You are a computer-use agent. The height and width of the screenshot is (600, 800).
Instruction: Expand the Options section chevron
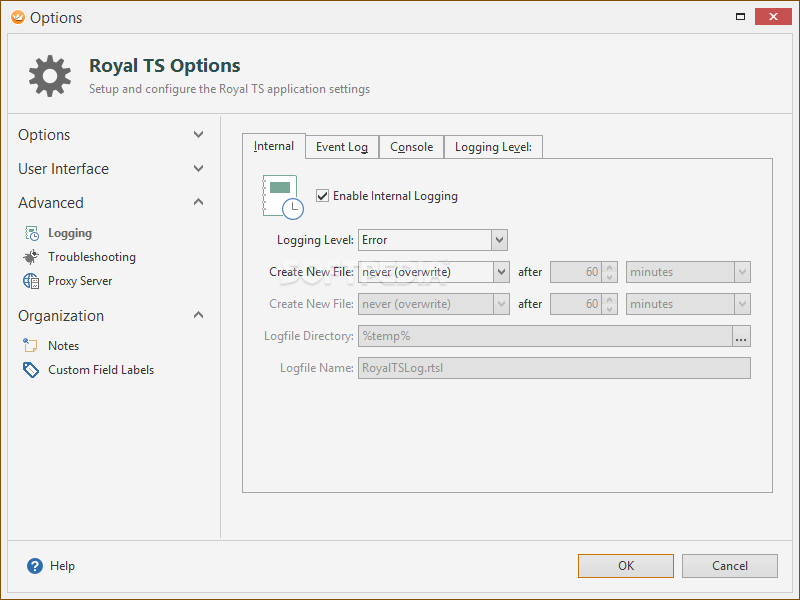pyautogui.click(x=198, y=134)
